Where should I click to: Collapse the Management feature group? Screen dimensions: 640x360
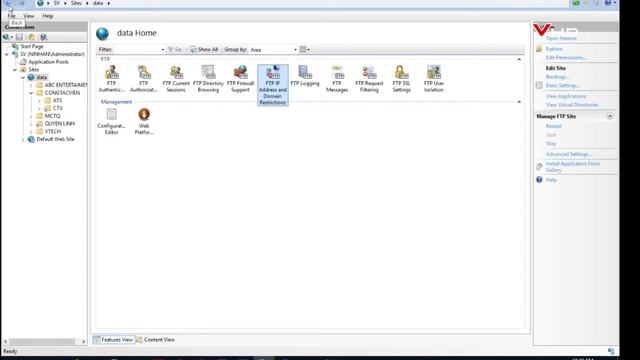coord(519,102)
